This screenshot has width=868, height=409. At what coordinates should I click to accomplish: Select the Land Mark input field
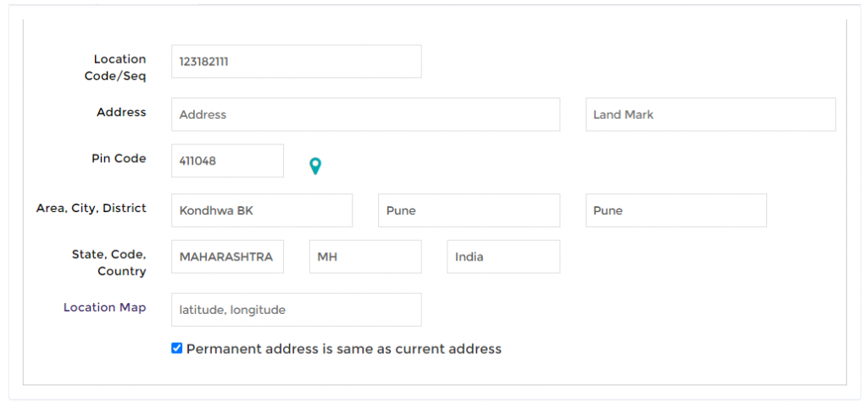click(x=710, y=115)
